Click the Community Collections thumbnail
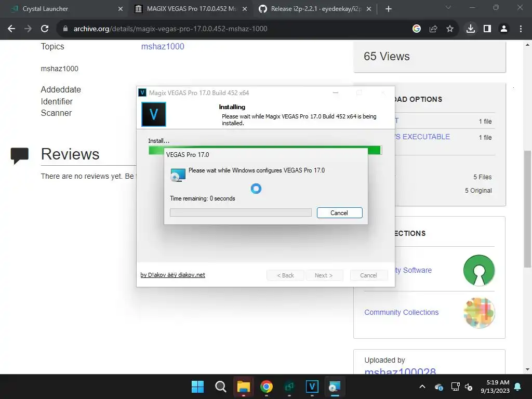This screenshot has height=399, width=532. (x=479, y=312)
